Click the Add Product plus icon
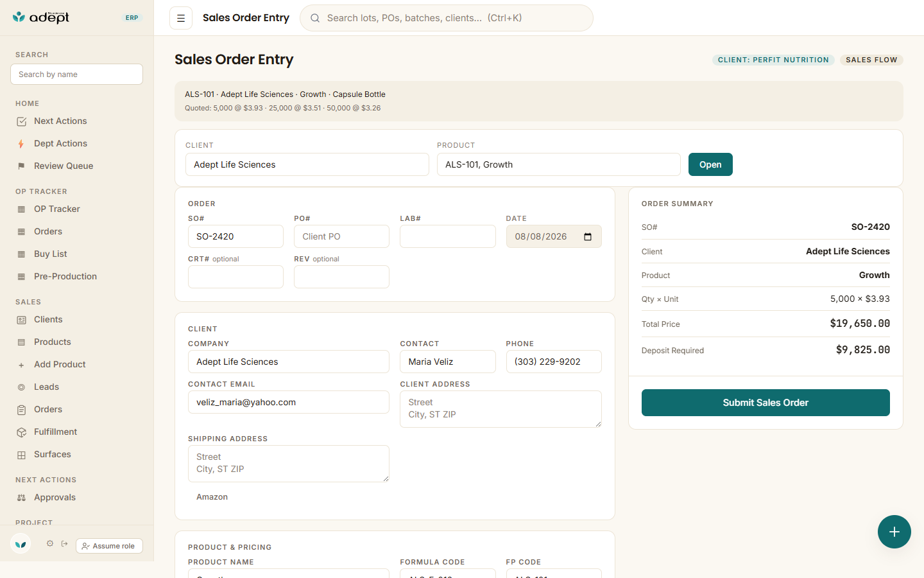 coord(21,365)
